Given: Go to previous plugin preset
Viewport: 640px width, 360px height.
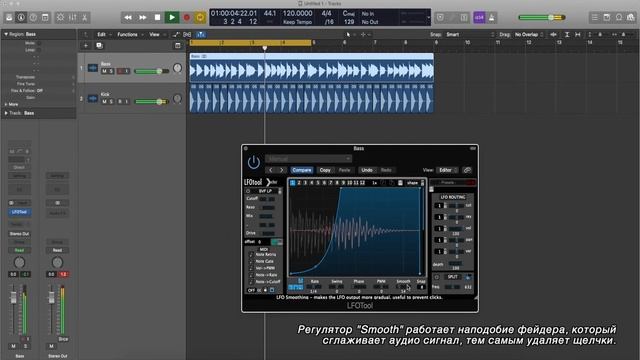Looking at the screenshot, I should [x=271, y=170].
